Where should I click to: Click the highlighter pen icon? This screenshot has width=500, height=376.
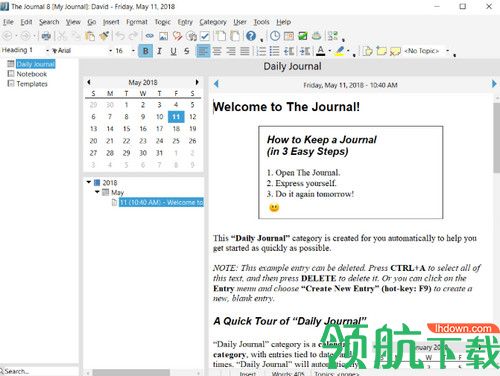pos(340,51)
